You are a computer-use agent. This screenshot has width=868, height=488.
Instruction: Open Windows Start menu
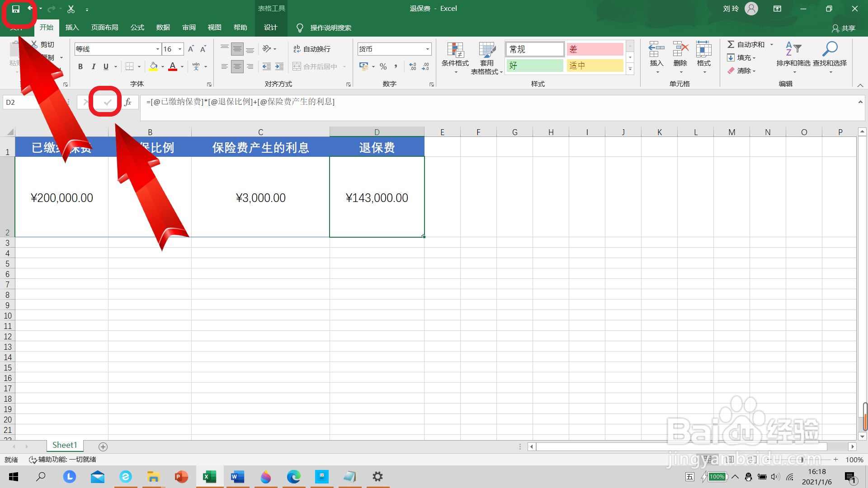[14, 477]
